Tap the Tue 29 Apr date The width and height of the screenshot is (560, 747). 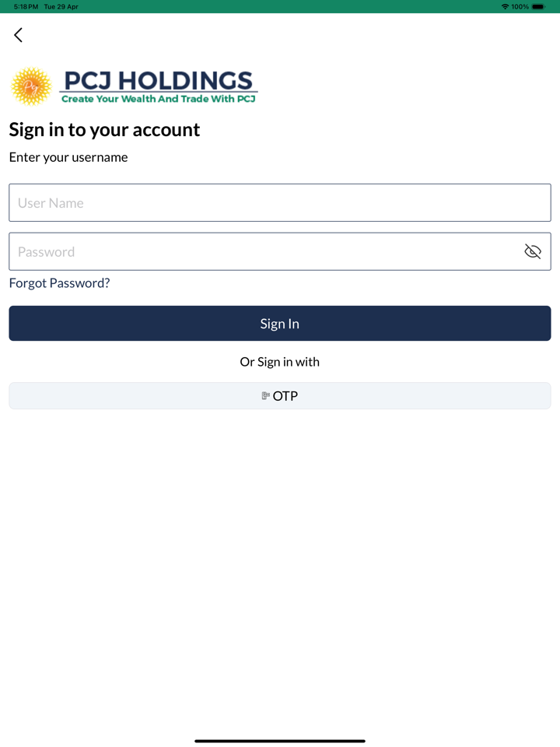coord(61,6)
